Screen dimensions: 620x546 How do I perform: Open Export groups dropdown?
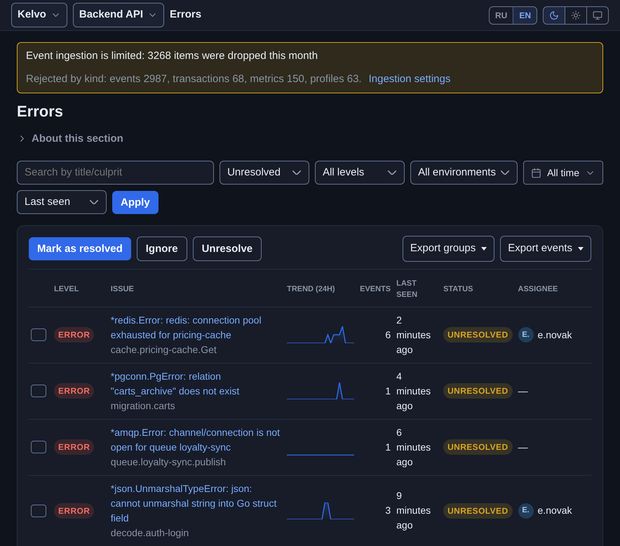tap(448, 248)
